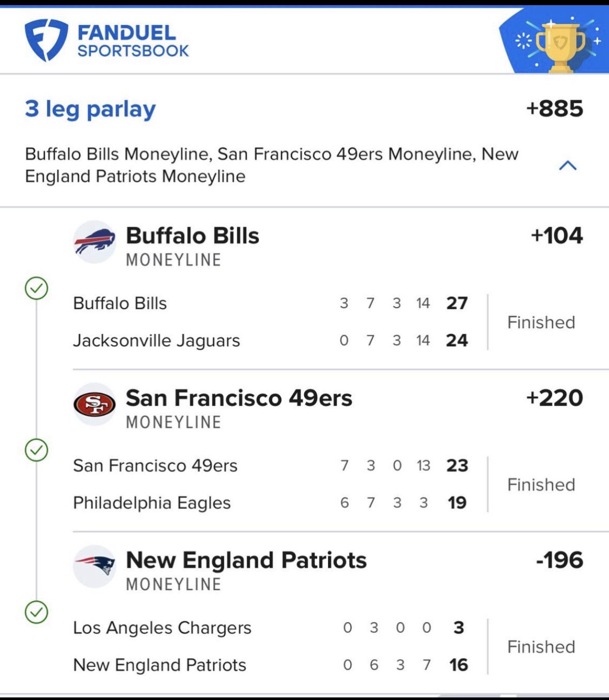Click the 49ers leg green checkmark
Image resolution: width=609 pixels, height=700 pixels.
pyautogui.click(x=37, y=450)
